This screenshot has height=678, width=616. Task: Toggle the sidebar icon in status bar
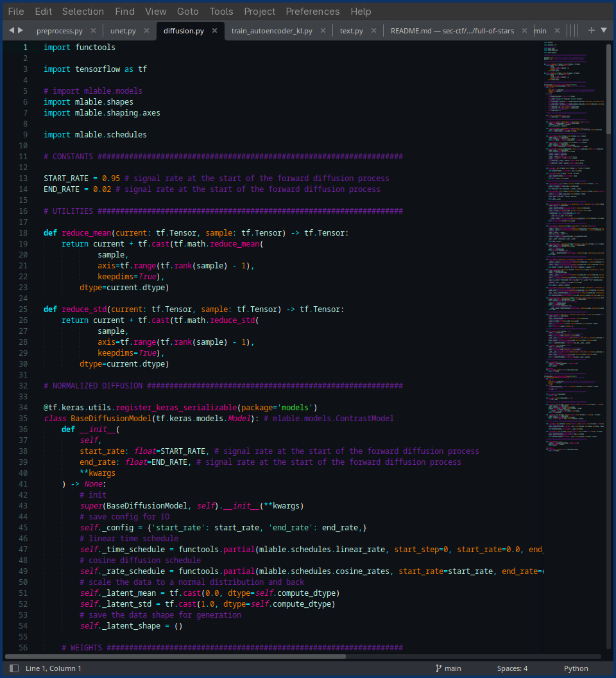point(14,668)
